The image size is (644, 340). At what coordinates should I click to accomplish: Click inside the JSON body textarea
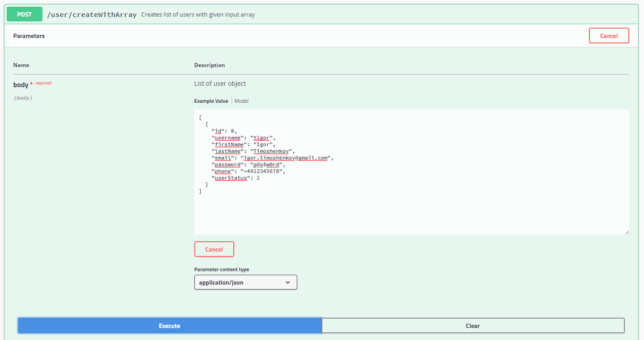[412, 172]
